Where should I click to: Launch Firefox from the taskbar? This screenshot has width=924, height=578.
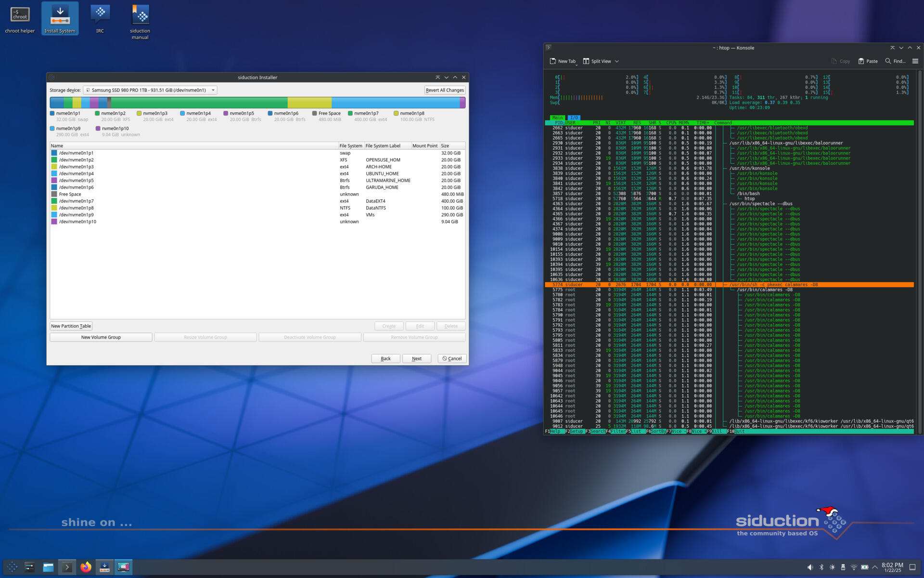(86, 567)
